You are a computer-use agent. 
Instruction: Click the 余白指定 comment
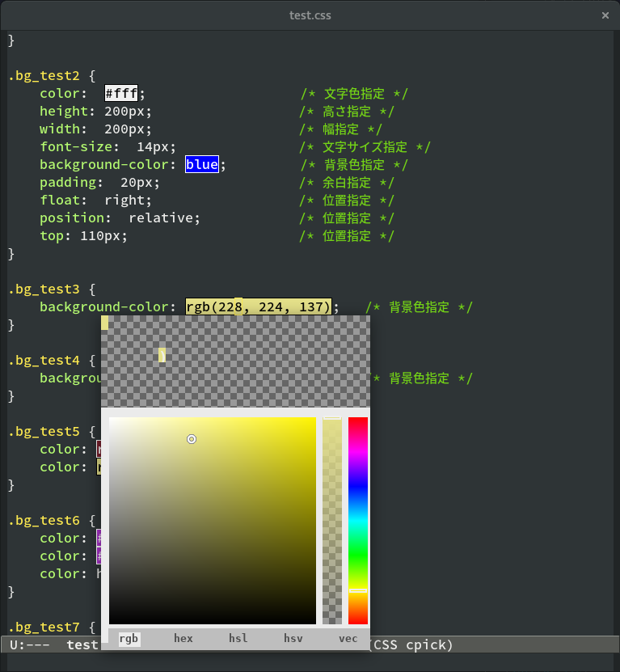(346, 183)
